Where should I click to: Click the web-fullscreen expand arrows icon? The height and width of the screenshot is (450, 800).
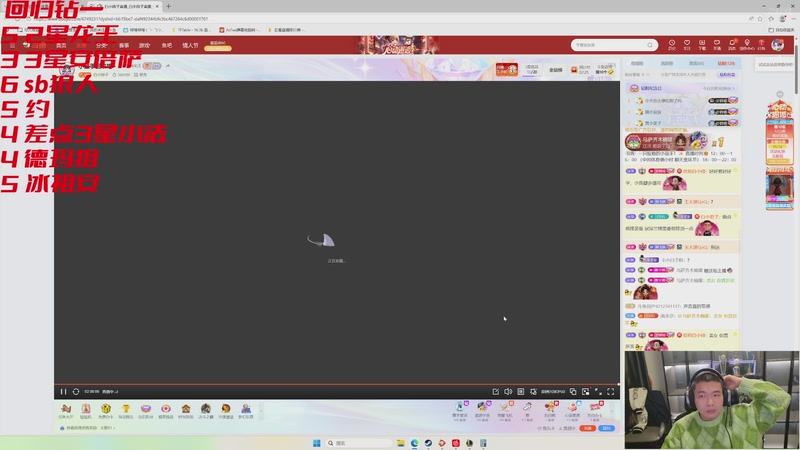(598, 392)
